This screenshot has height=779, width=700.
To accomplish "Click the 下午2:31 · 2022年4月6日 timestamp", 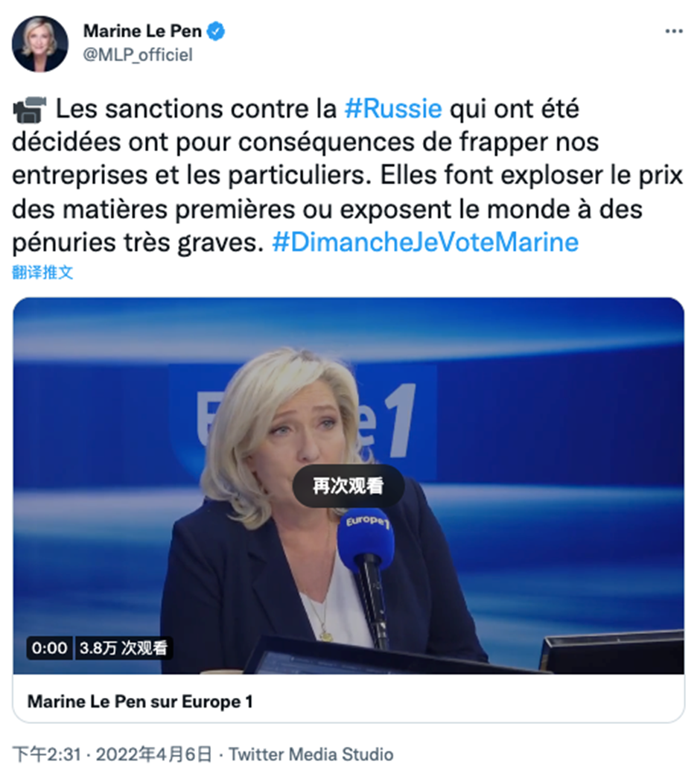I will (112, 754).
